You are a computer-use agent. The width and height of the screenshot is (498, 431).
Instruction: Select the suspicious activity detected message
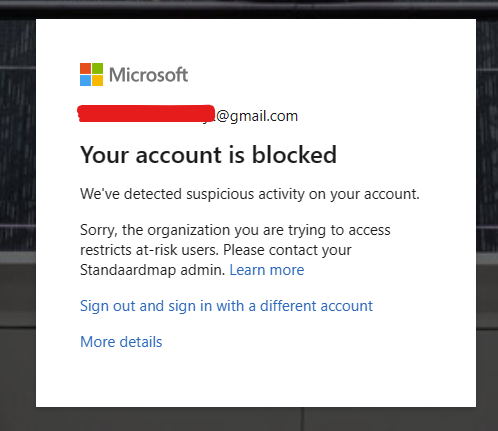pos(250,194)
